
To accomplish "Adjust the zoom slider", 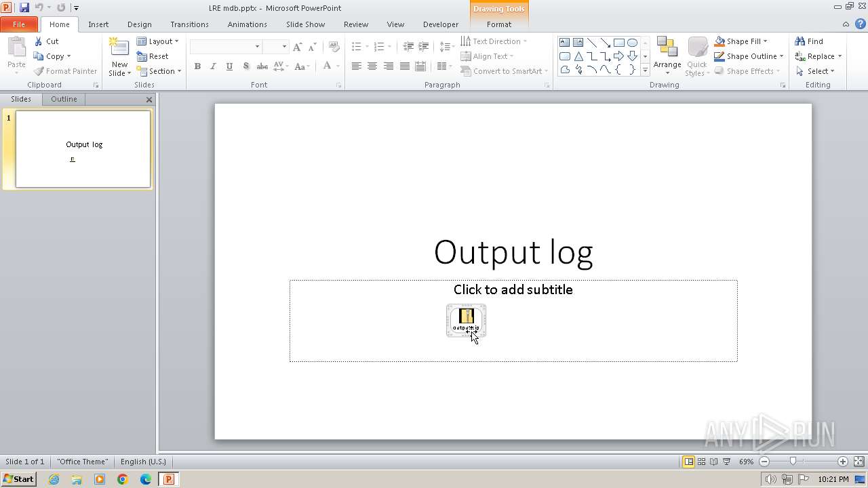I will (x=793, y=462).
